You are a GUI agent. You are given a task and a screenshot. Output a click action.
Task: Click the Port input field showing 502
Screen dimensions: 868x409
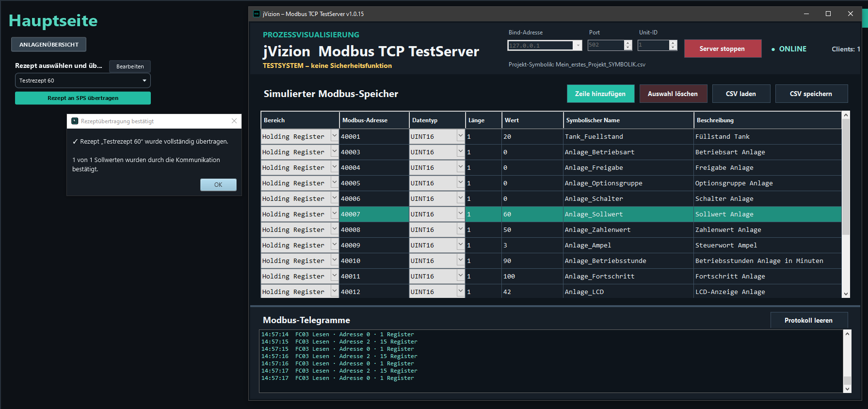tap(606, 45)
